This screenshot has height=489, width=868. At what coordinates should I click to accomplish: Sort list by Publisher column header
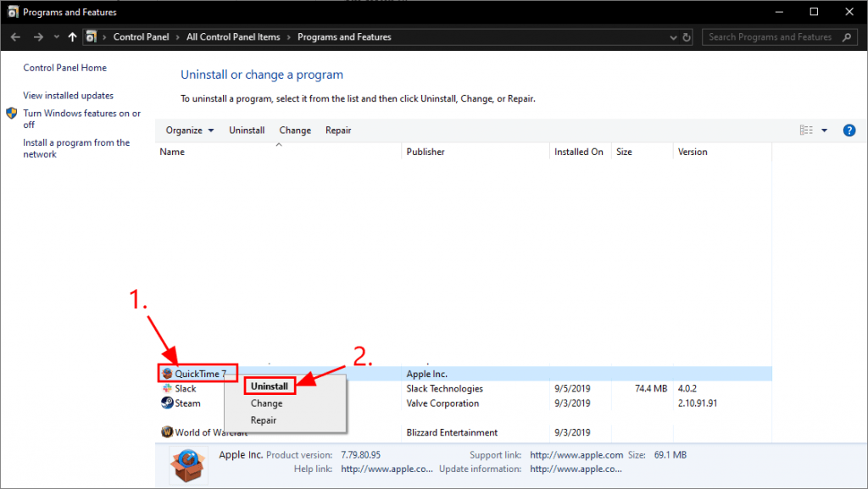[x=426, y=153]
